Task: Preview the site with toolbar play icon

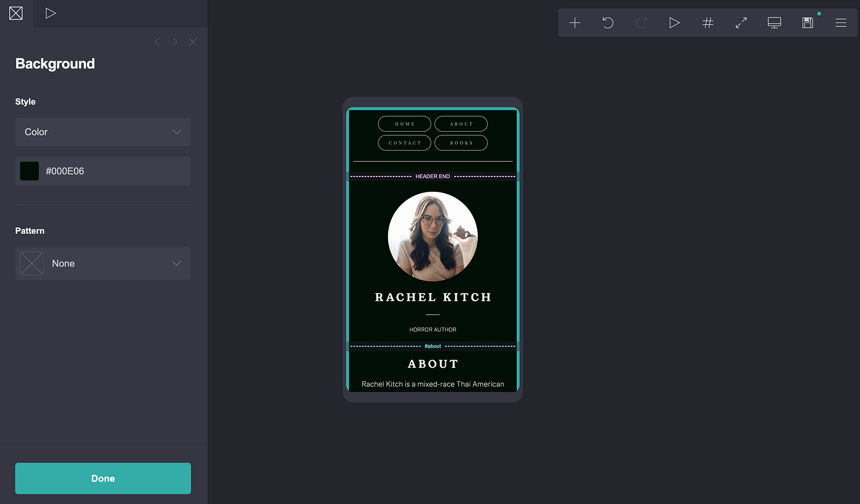Action: pyautogui.click(x=675, y=22)
